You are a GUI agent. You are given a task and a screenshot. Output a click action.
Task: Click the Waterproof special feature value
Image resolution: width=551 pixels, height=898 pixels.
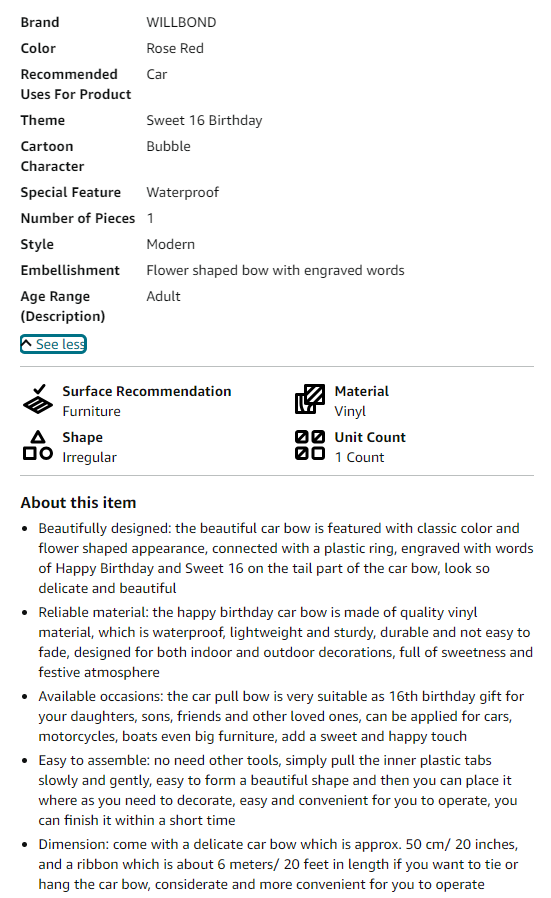click(182, 192)
